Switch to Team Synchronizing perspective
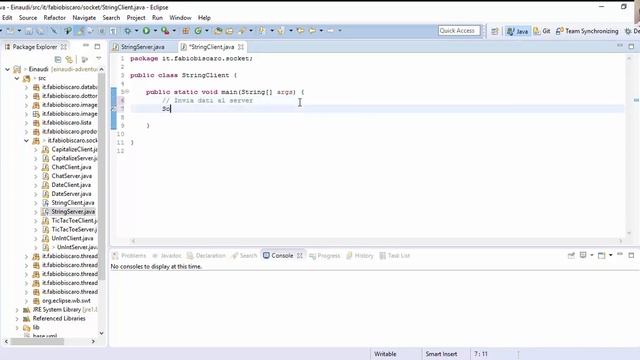 [x=587, y=31]
